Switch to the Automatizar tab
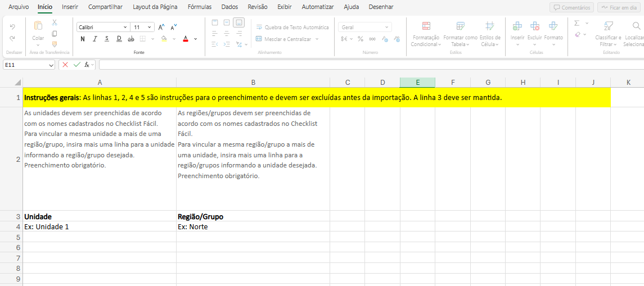 [317, 7]
